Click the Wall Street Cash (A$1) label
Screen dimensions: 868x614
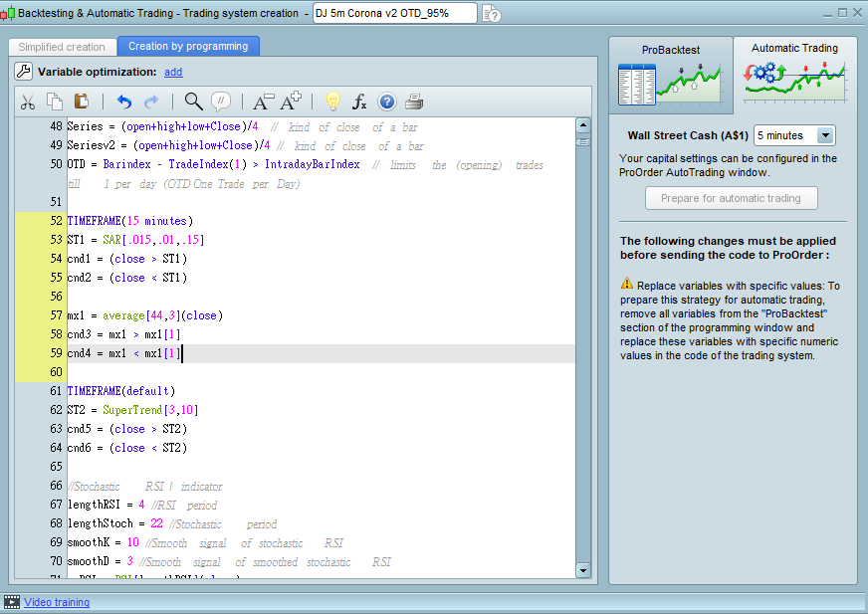point(688,135)
